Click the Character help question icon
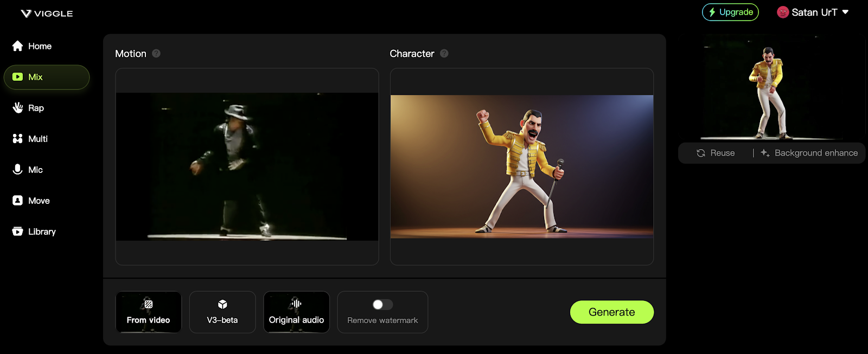868x354 pixels. coord(444,53)
